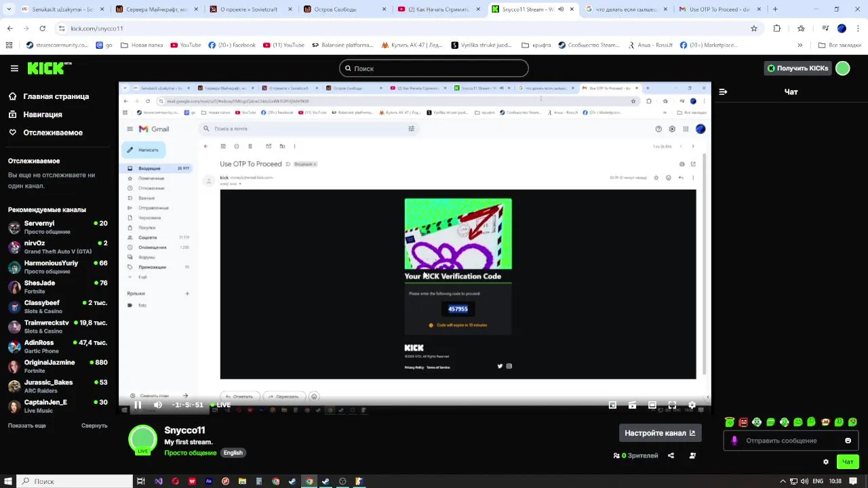868x488 pixels.
Task: Click the English language tag
Action: click(x=233, y=453)
